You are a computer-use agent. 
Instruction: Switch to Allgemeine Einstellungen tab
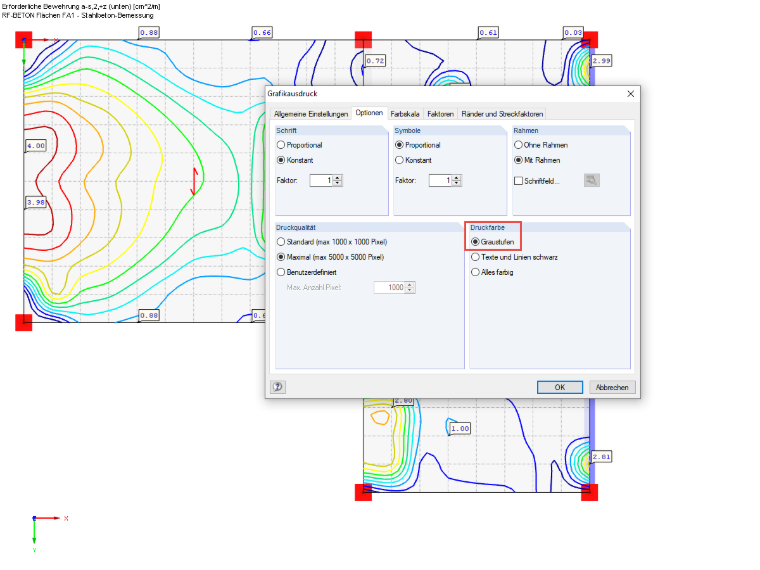click(x=311, y=114)
